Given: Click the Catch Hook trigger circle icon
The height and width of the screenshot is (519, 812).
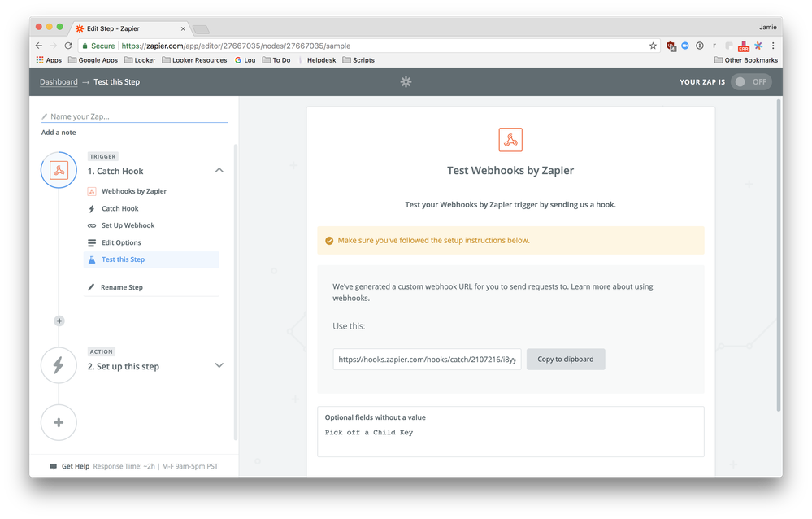Looking at the screenshot, I should [59, 170].
